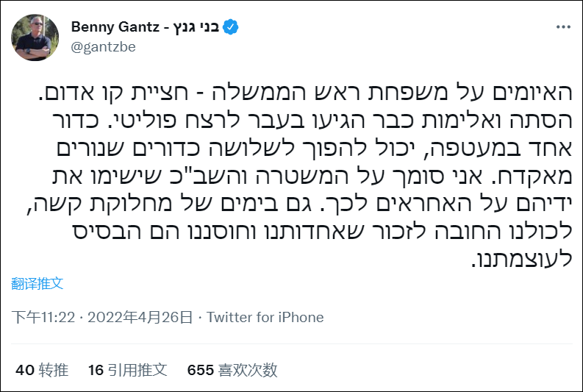This screenshot has height=392, width=583.
Task: Click the blue verified badge
Action: [x=232, y=28]
